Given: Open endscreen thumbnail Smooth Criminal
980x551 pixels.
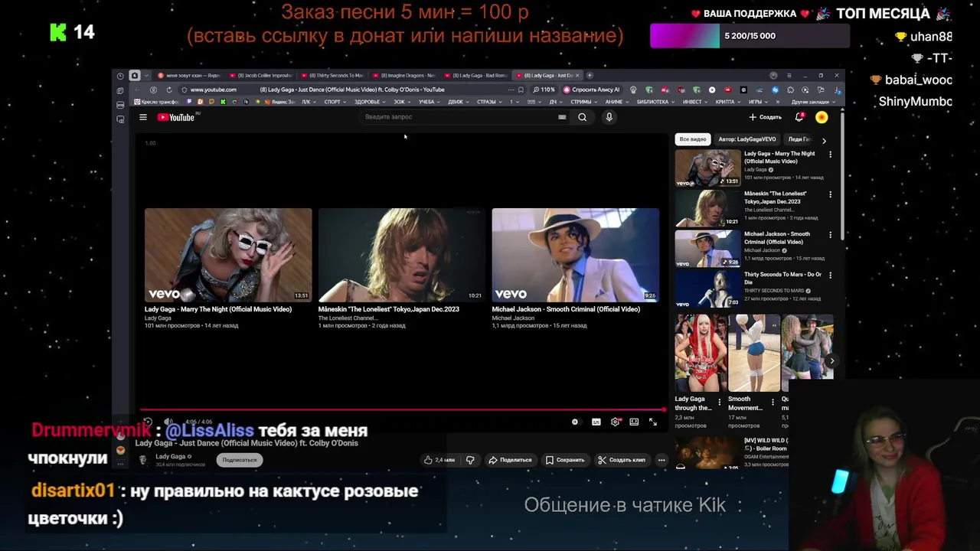Looking at the screenshot, I should tap(576, 255).
